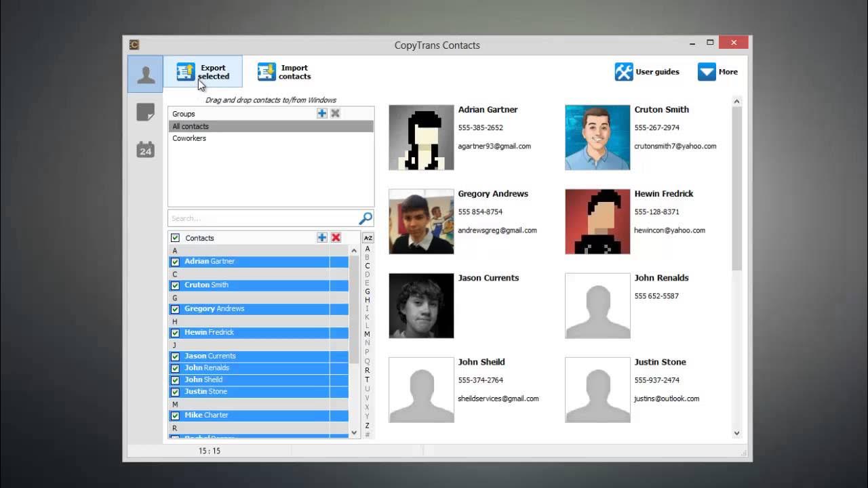Click phone number 555 652-5587
The width and height of the screenshot is (868, 488).
tap(656, 296)
